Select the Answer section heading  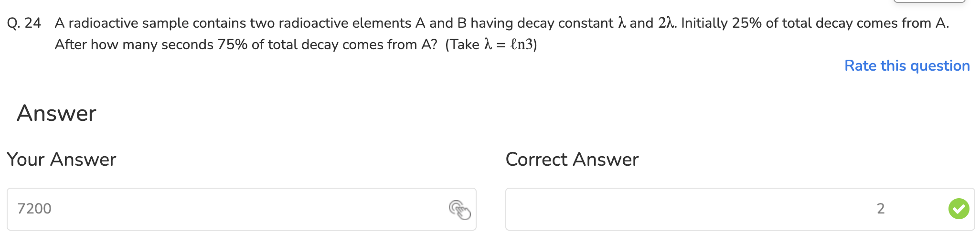(x=56, y=113)
